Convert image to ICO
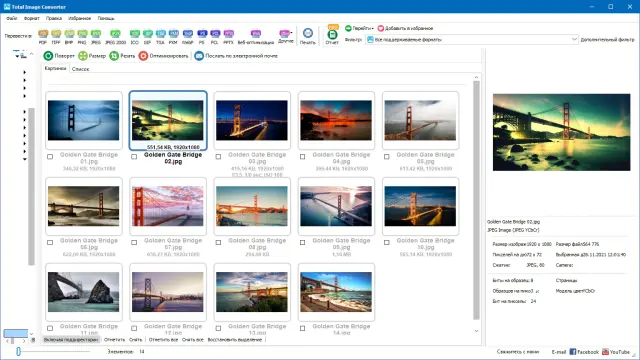Screen dimensions: 640x360 click(x=135, y=36)
